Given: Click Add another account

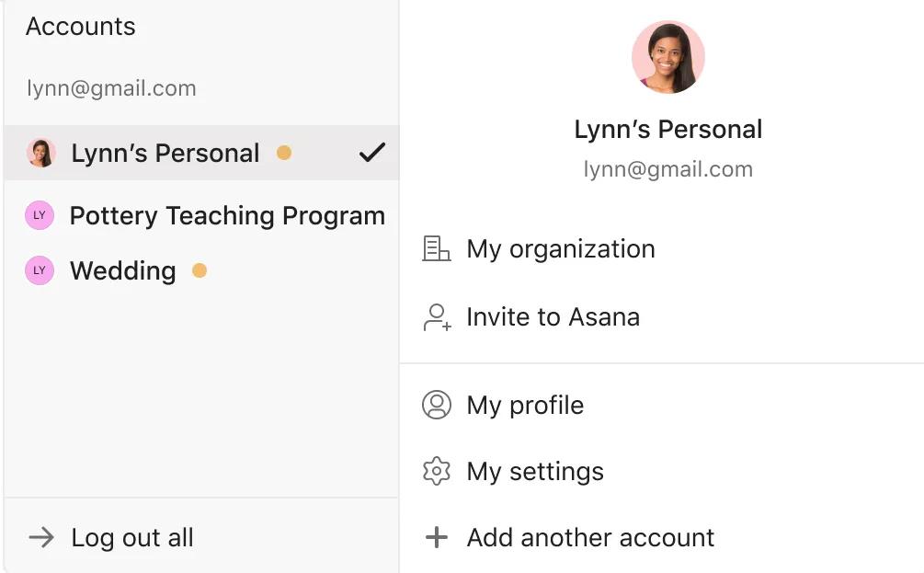Looking at the screenshot, I should point(590,538).
